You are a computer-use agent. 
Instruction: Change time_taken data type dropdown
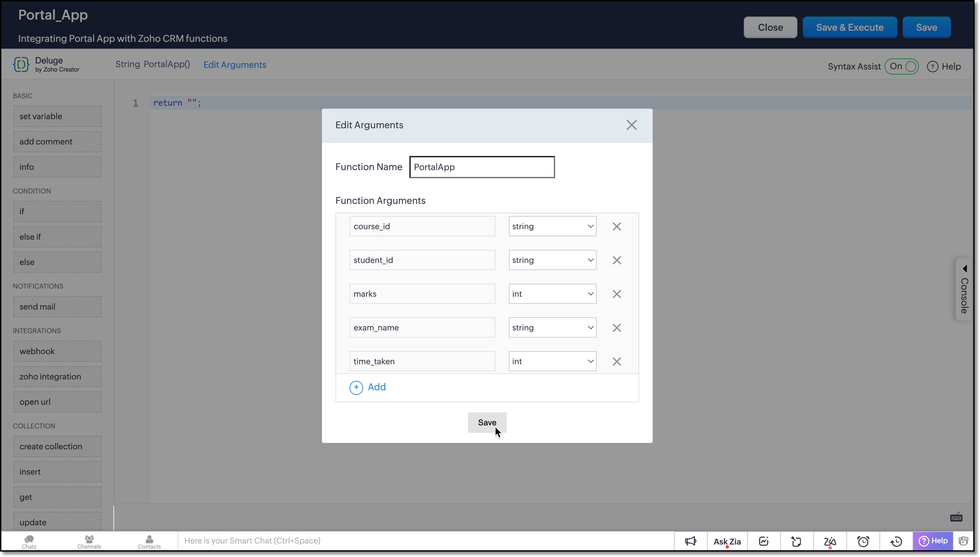pos(552,361)
